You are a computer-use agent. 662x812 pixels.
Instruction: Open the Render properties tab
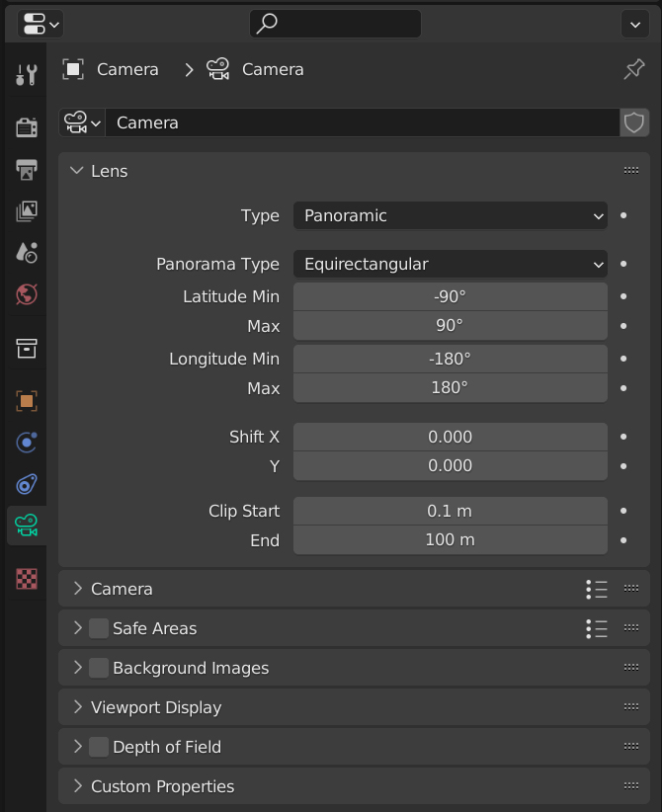point(27,126)
